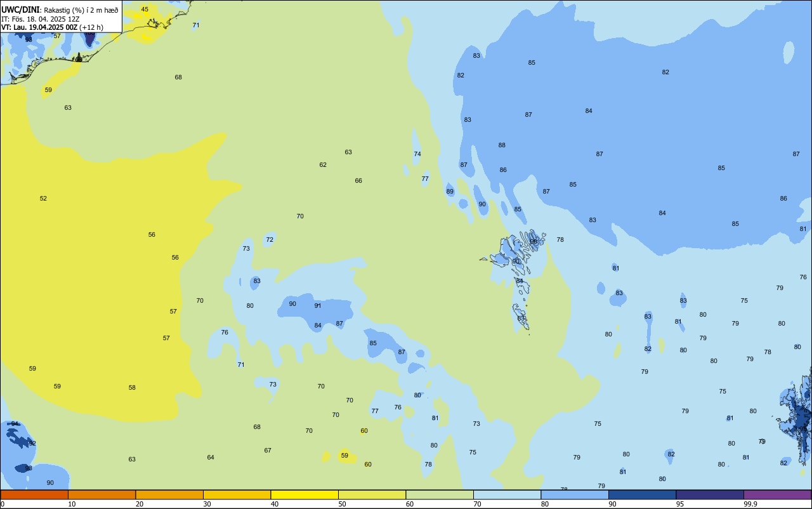Image resolution: width=812 pixels, height=509 pixels.
Task: Pick the map value 66
Action: pos(358,181)
